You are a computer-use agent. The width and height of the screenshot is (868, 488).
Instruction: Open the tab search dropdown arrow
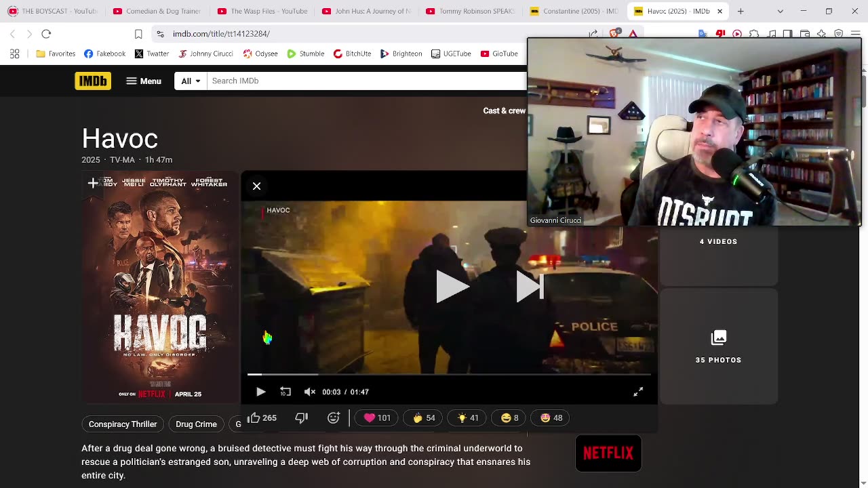(x=780, y=11)
